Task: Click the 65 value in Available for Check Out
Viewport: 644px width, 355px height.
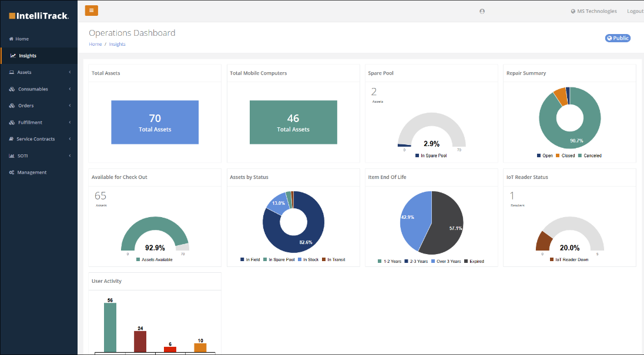Action: (x=100, y=196)
